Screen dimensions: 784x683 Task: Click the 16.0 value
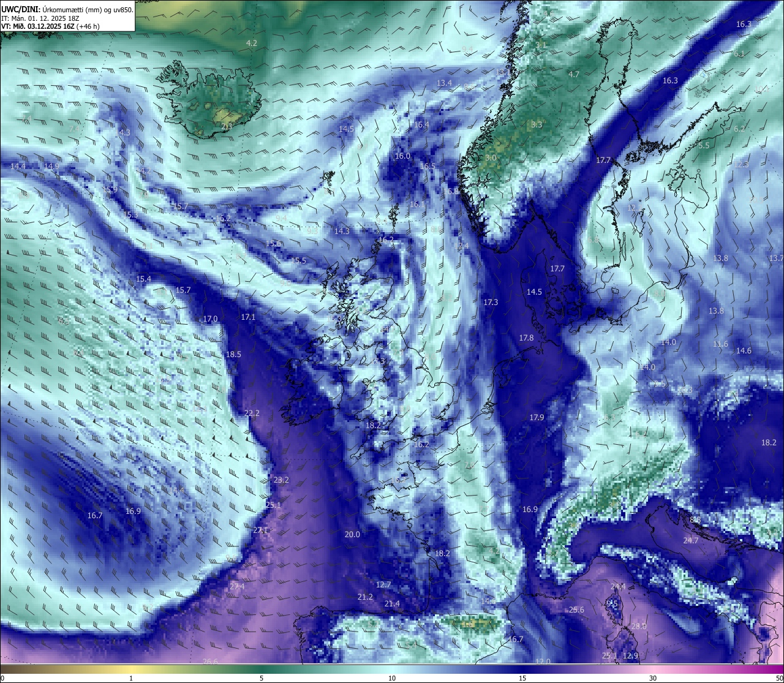point(402,156)
